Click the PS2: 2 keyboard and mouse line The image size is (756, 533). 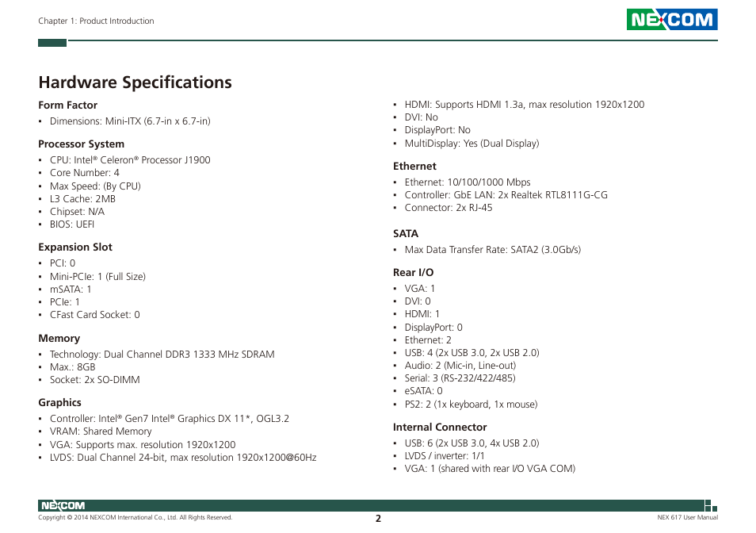click(471, 405)
